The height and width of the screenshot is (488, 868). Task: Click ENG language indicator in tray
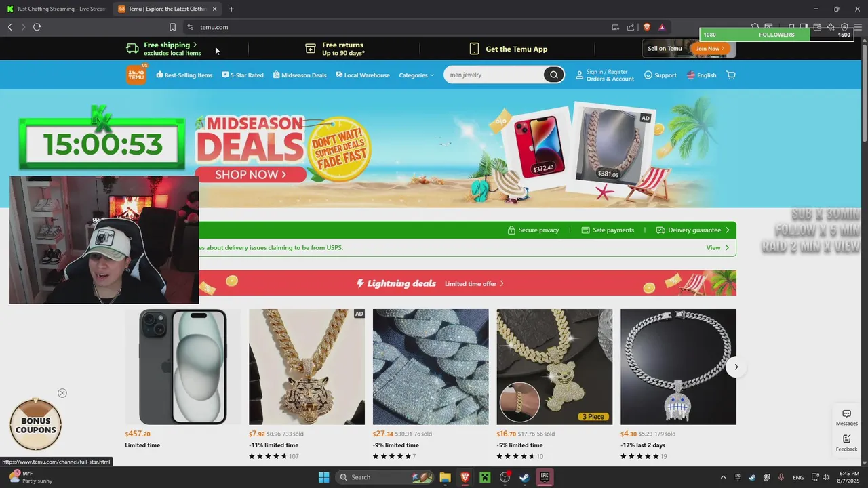[x=798, y=477]
